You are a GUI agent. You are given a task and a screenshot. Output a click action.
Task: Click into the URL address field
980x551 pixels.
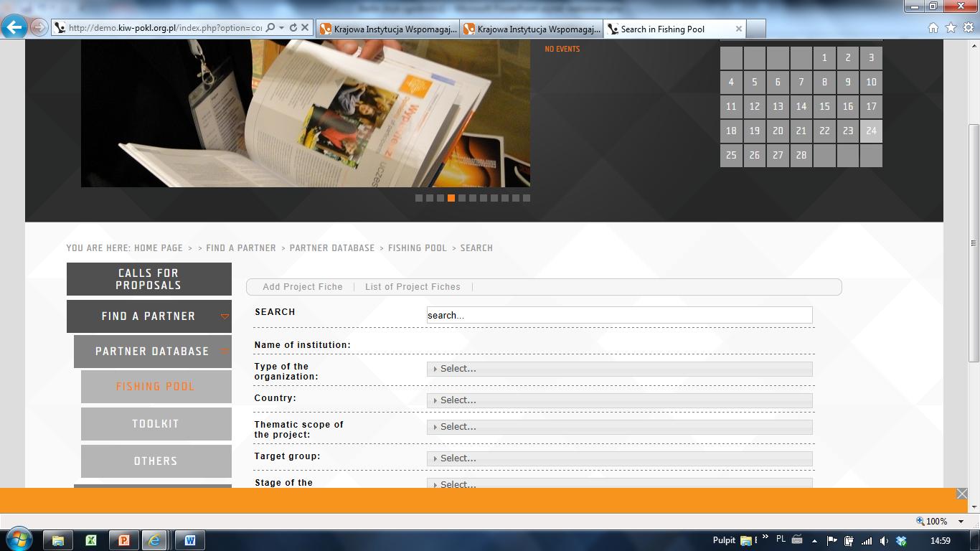coord(165,28)
